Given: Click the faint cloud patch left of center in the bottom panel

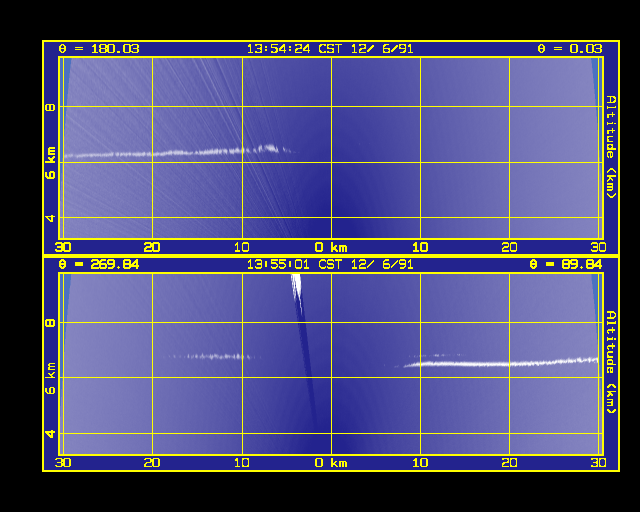Looking at the screenshot, I should [212, 356].
